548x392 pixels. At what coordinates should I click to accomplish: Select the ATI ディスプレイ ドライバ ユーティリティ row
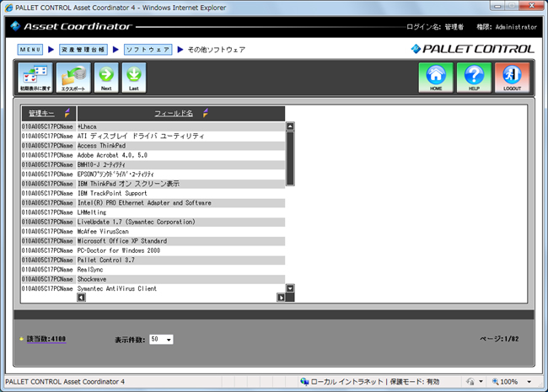point(153,136)
